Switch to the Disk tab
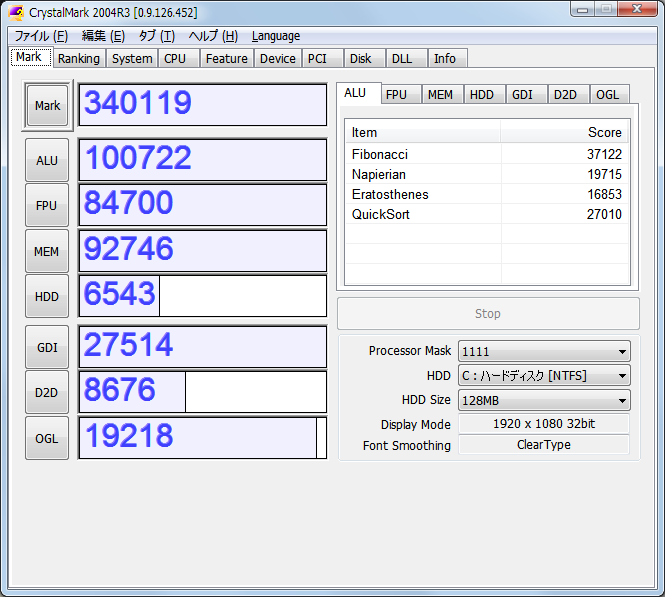The height and width of the screenshot is (597, 665). [361, 58]
